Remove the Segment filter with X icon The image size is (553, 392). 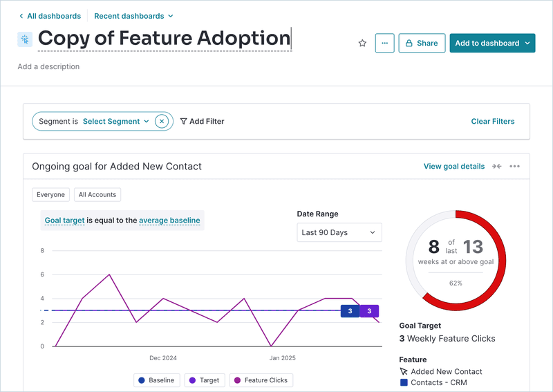(x=162, y=122)
